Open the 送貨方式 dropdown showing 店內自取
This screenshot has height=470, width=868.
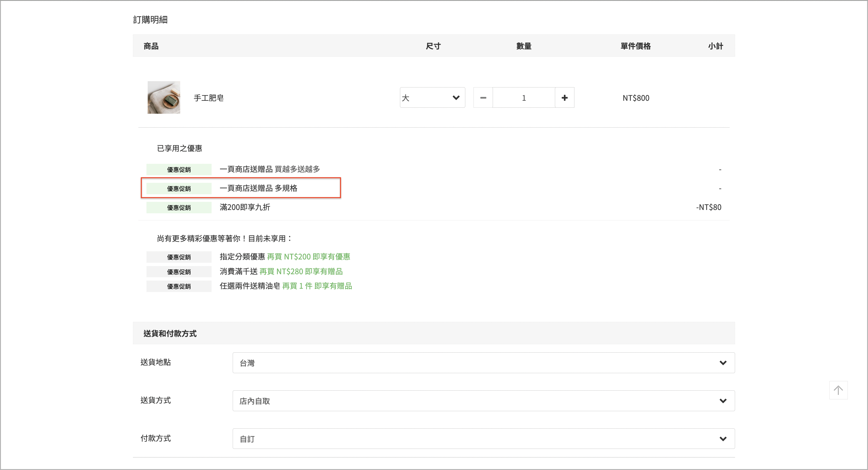(x=483, y=401)
